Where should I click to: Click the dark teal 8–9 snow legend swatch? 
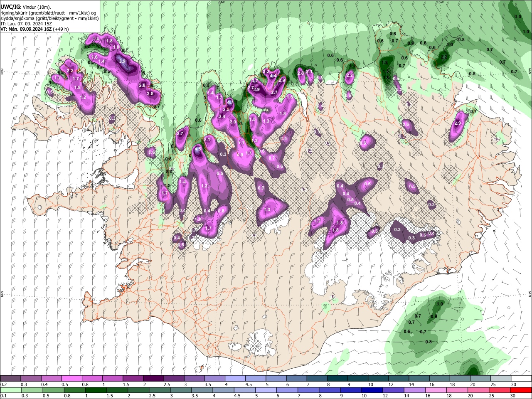[337, 378]
